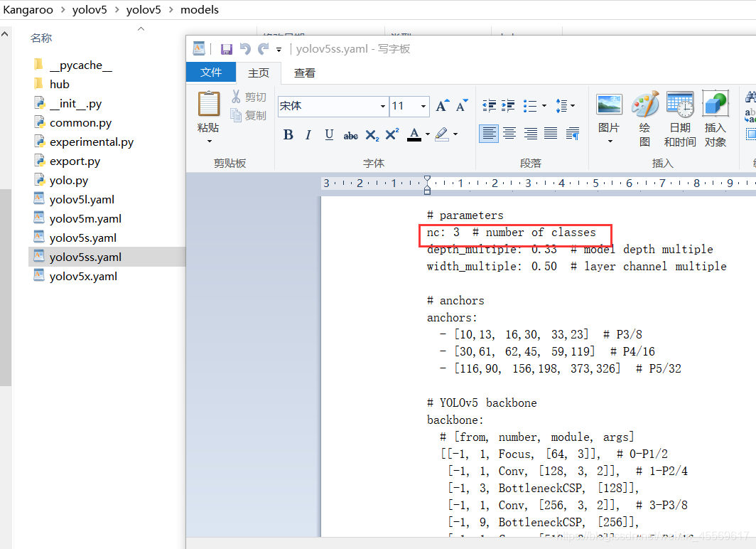This screenshot has width=756, height=549.
Task: Open the font size dropdown
Action: (423, 107)
